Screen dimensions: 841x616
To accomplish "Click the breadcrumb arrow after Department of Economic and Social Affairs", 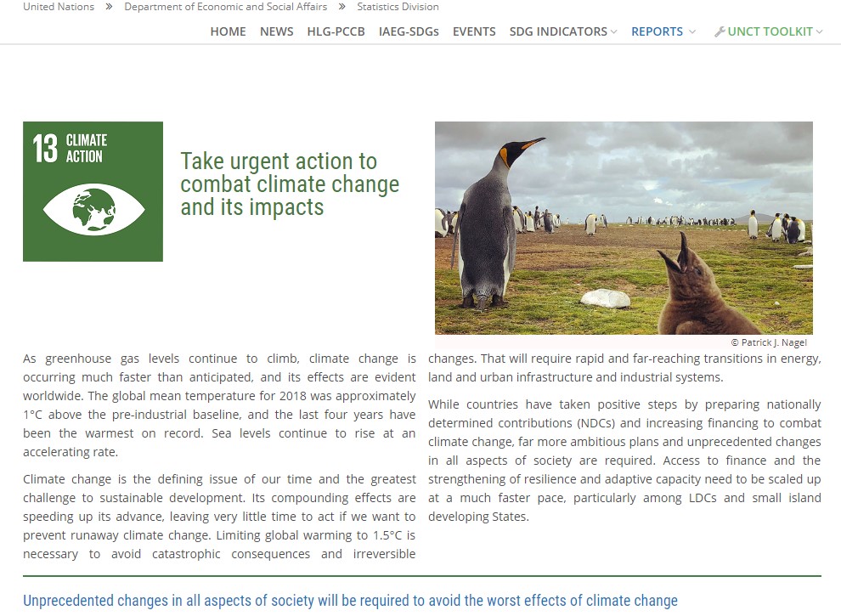I will click(340, 7).
